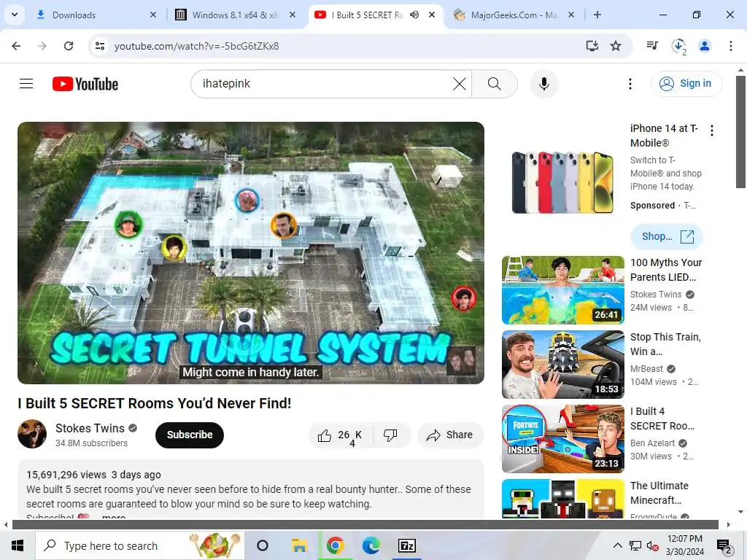Click the horizontal page scrollbar
Image resolution: width=747 pixels, height=560 pixels.
(x=365, y=524)
